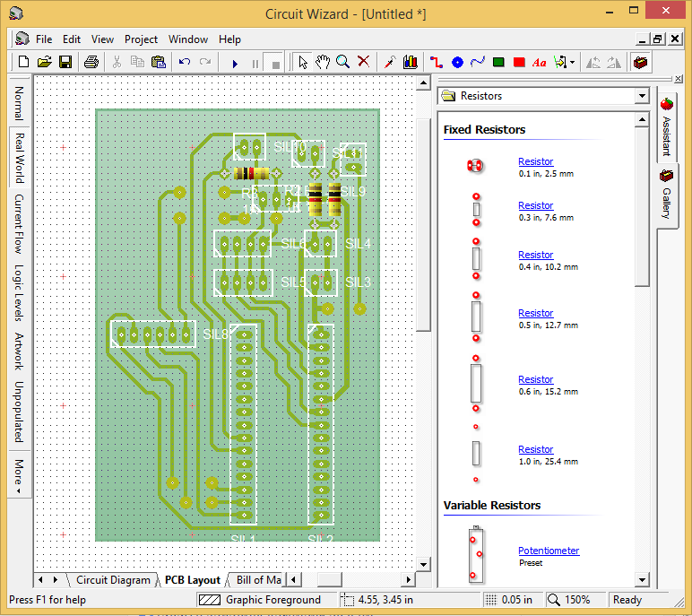Select the green rectangle copper area tool
692x616 pixels.
pyautogui.click(x=498, y=62)
